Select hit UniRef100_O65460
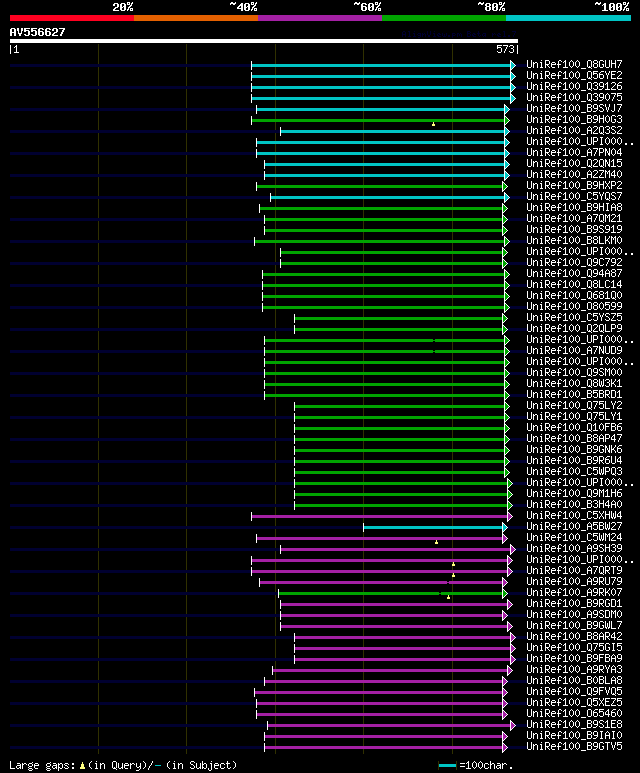 [x=574, y=713]
